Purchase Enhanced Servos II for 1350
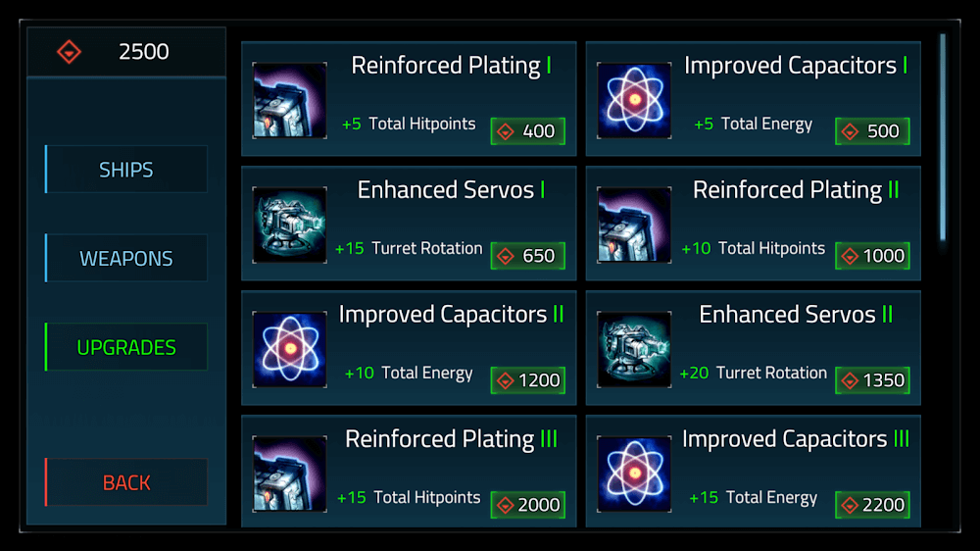 pos(872,380)
